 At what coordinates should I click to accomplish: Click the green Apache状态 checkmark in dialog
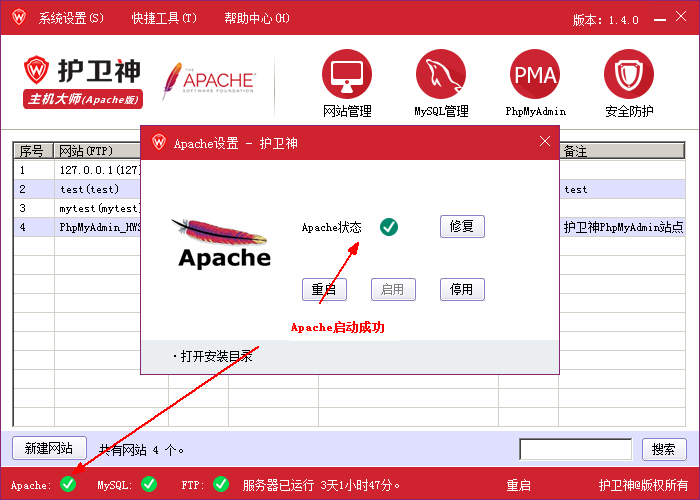pyautogui.click(x=389, y=227)
